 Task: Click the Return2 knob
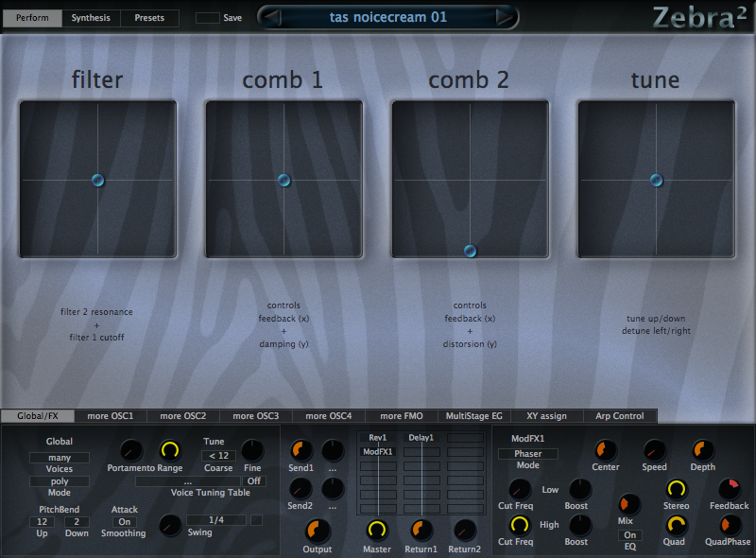pyautogui.click(x=465, y=531)
